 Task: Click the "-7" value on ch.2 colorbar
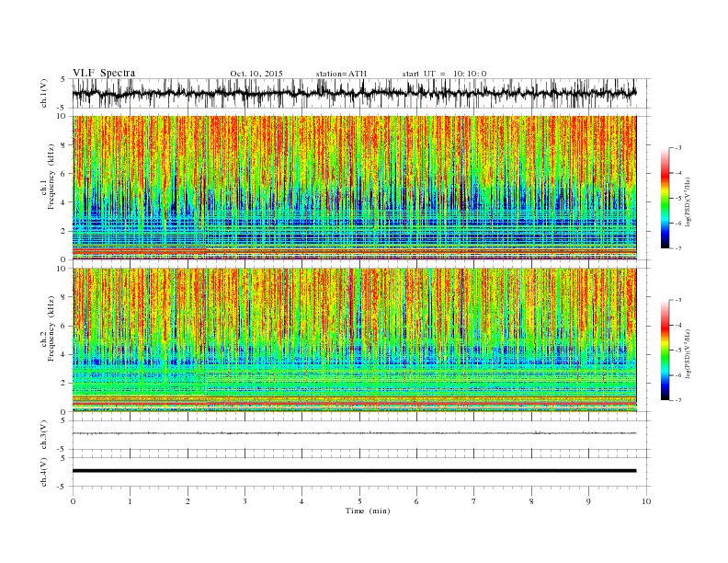tap(677, 400)
